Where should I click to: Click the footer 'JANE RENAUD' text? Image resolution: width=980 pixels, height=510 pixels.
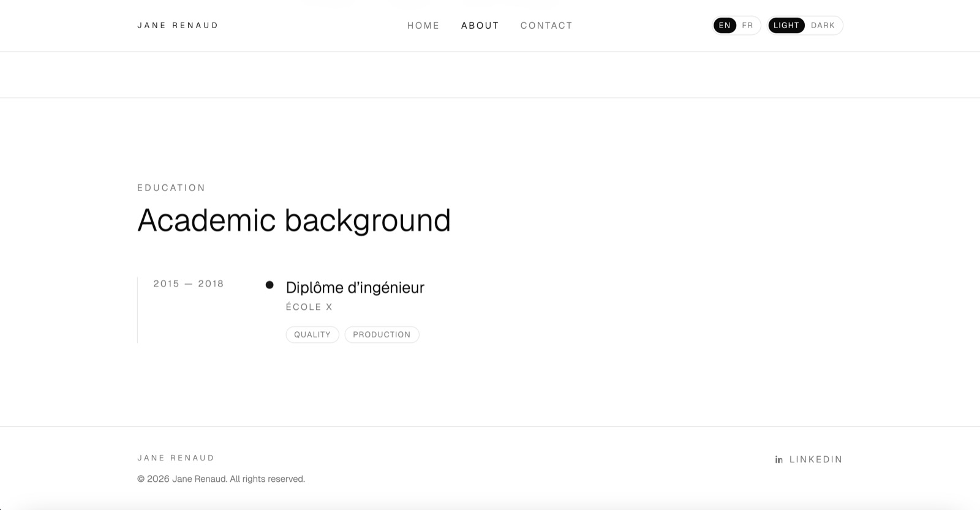[x=176, y=458]
